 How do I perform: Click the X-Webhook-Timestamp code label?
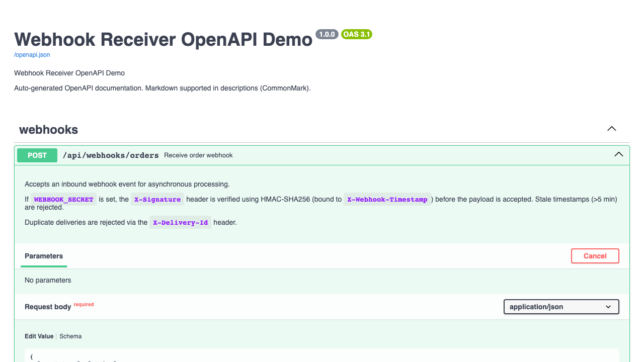[x=387, y=200]
